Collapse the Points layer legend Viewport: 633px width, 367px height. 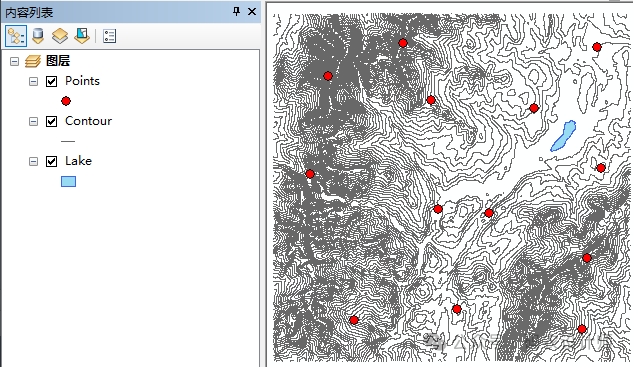(x=34, y=82)
